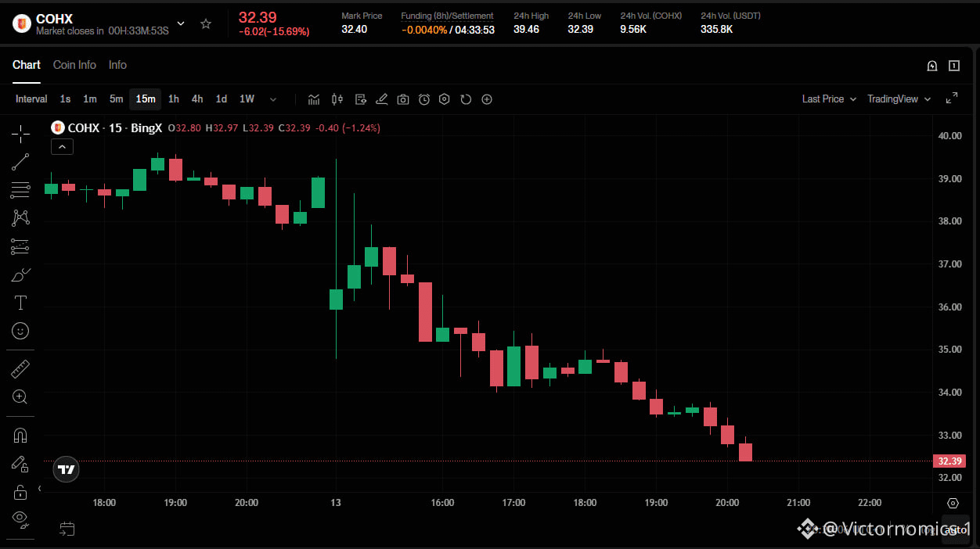Switch to the single-chart layout icon
The image size is (980, 549).
coord(954,66)
